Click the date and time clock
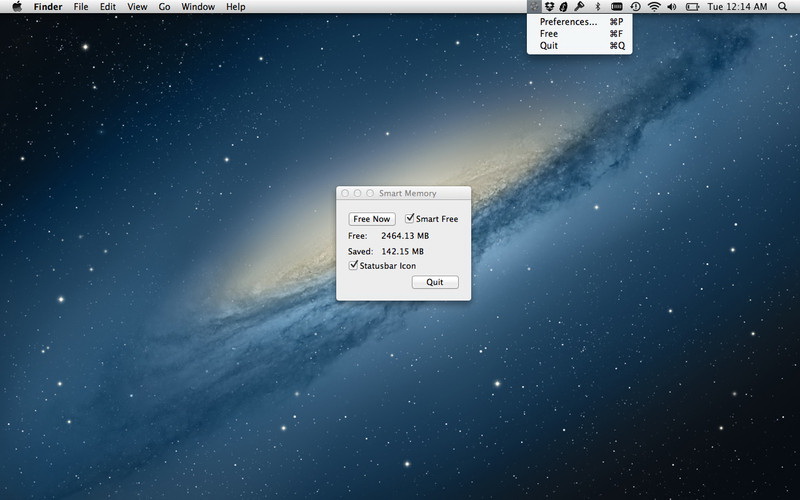Viewport: 800px width, 500px height. (x=735, y=7)
